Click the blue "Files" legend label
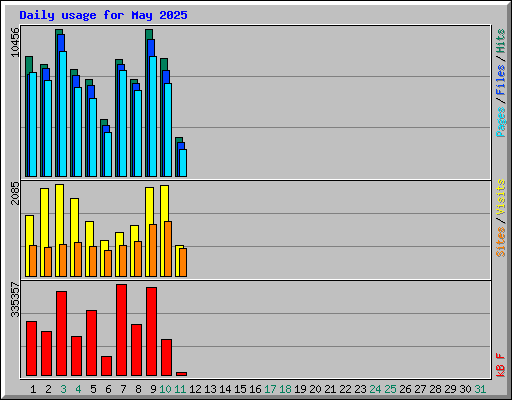512x400 pixels. [x=501, y=80]
